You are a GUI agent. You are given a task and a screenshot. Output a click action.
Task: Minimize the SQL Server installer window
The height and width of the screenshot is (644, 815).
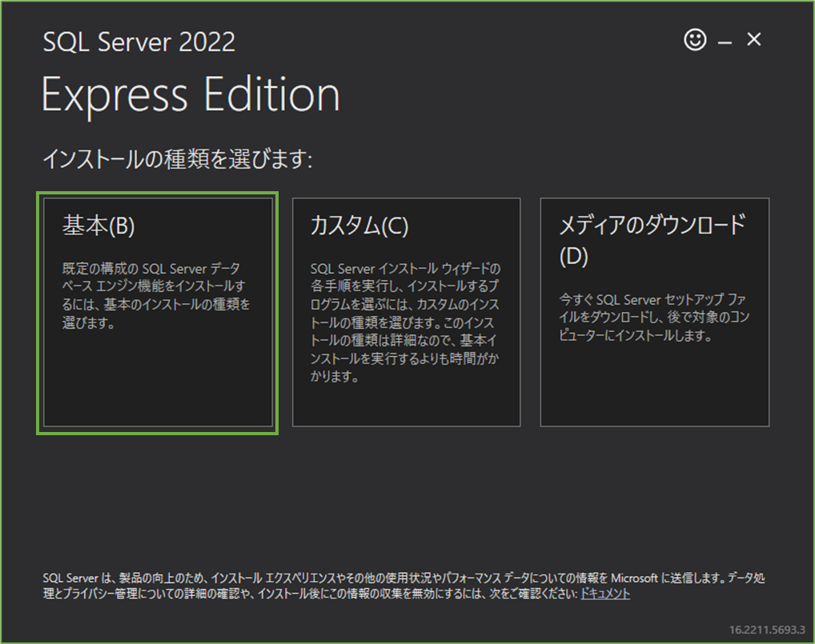coord(725,41)
